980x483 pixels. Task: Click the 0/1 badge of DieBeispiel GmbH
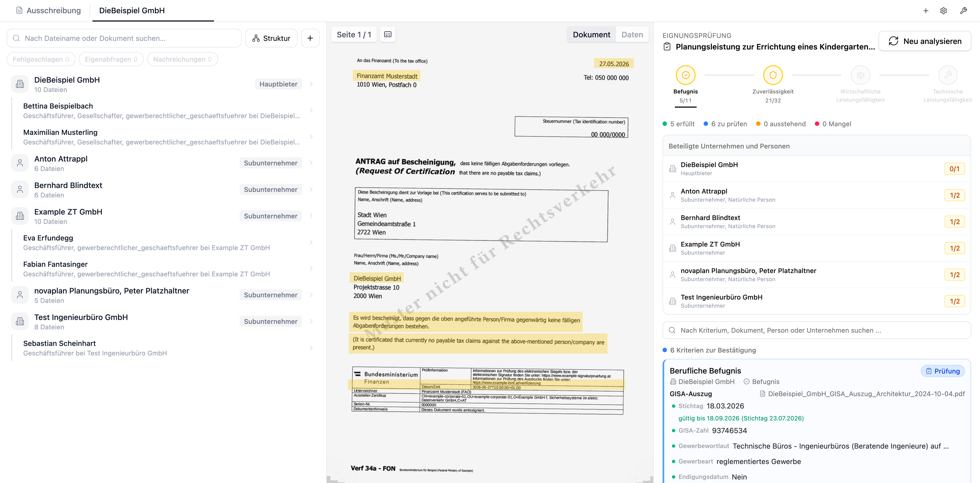[x=955, y=169]
